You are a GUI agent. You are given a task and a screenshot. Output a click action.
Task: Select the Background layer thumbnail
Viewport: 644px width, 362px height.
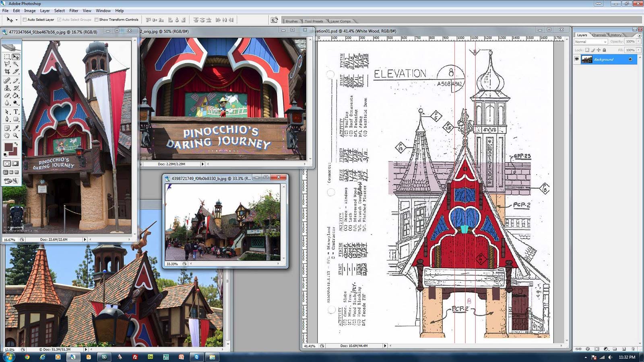pyautogui.click(x=587, y=60)
